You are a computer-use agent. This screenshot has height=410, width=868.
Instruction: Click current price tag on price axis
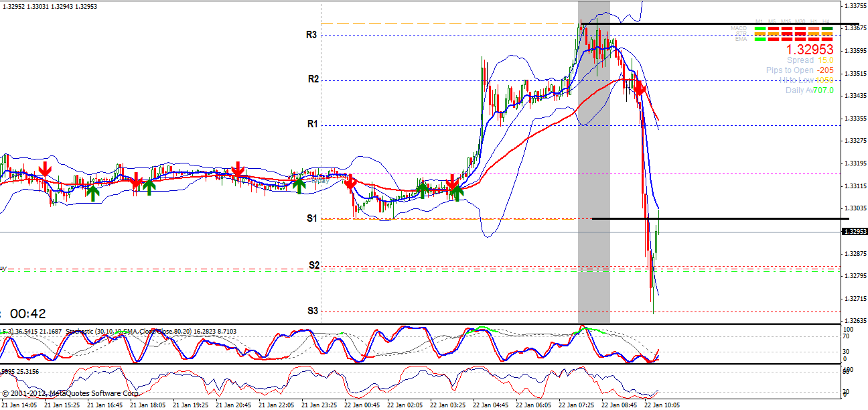point(854,232)
